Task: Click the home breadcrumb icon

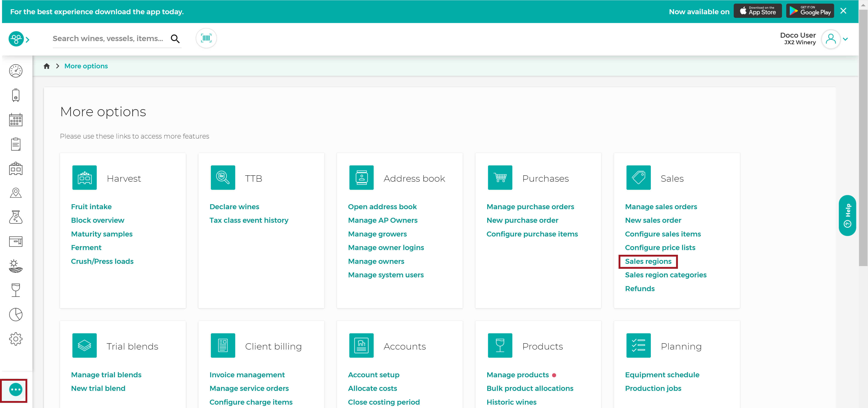Action: pos(46,66)
